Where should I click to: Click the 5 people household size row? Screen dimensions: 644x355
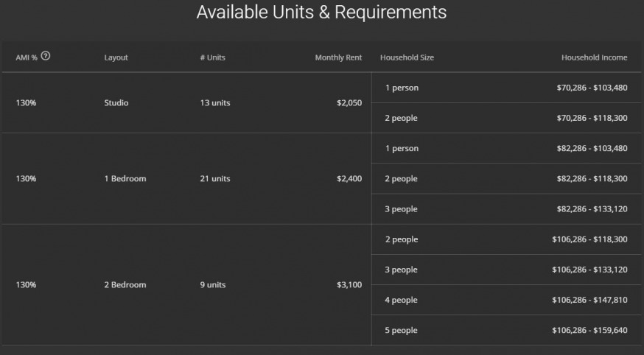tap(401, 331)
